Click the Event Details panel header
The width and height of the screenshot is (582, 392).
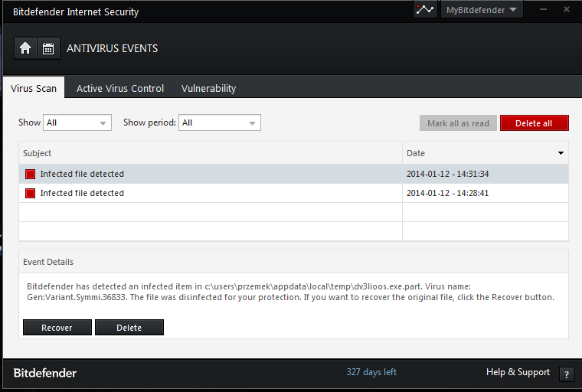click(x=293, y=262)
